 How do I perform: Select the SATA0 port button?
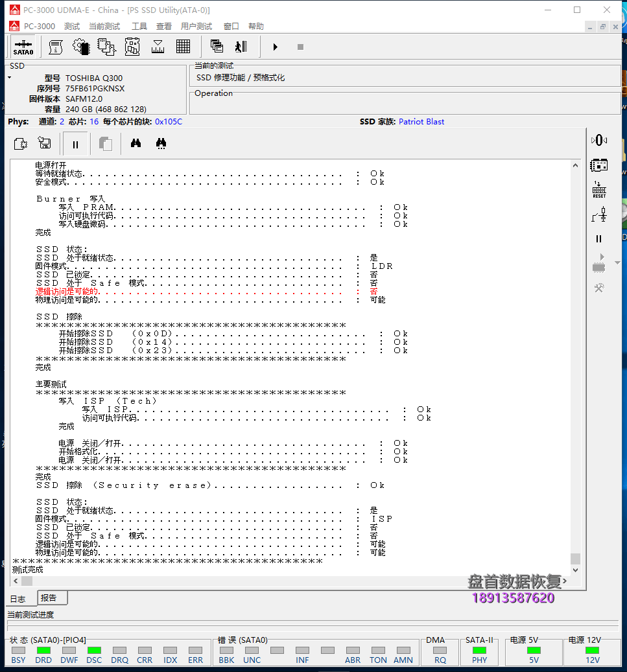pyautogui.click(x=23, y=47)
